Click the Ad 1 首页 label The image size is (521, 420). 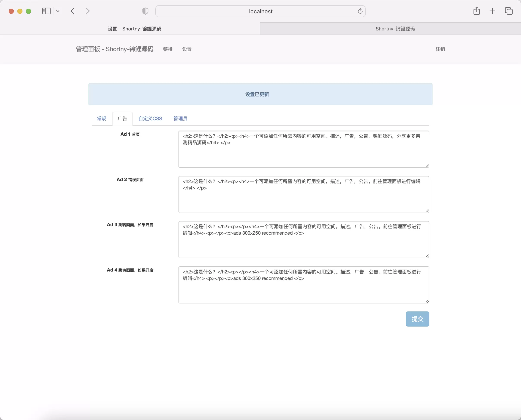click(130, 134)
